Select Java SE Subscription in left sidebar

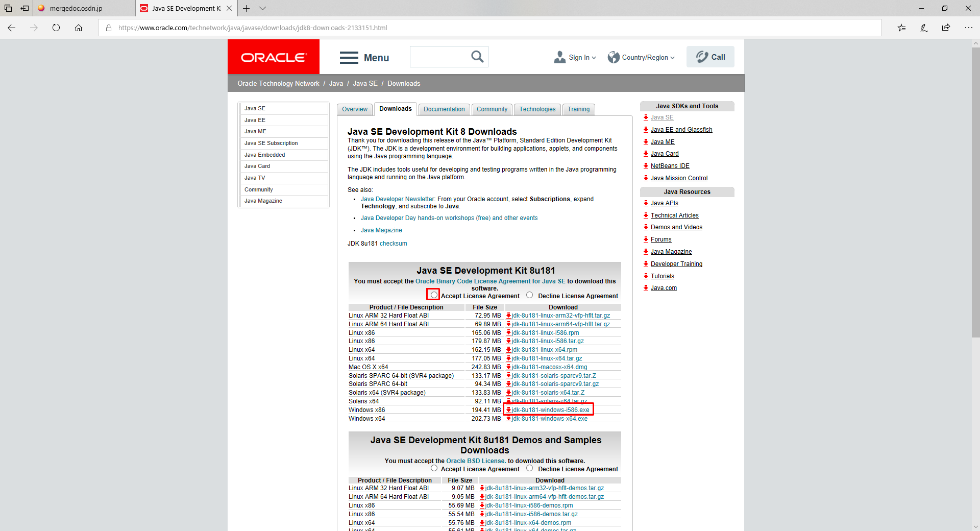[284, 143]
